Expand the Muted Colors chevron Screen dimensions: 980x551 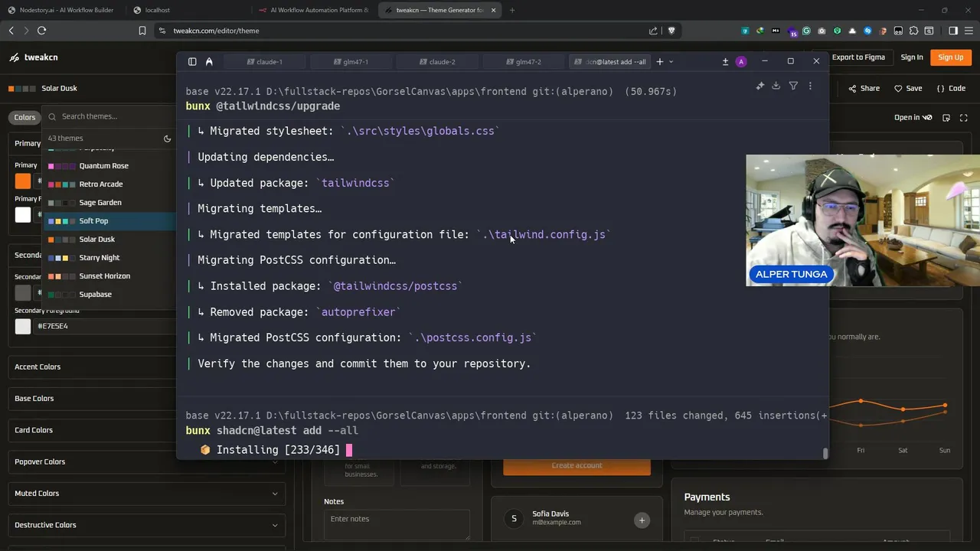coord(275,494)
